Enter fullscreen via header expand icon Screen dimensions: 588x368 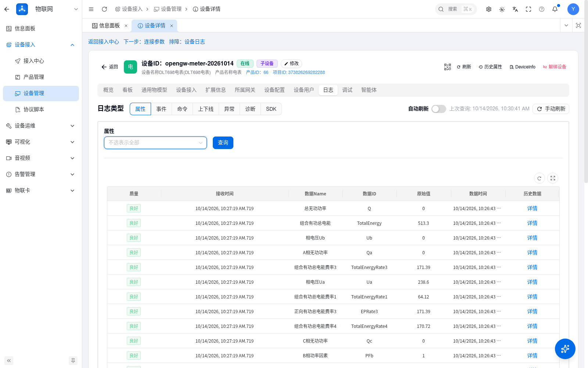[x=528, y=9]
